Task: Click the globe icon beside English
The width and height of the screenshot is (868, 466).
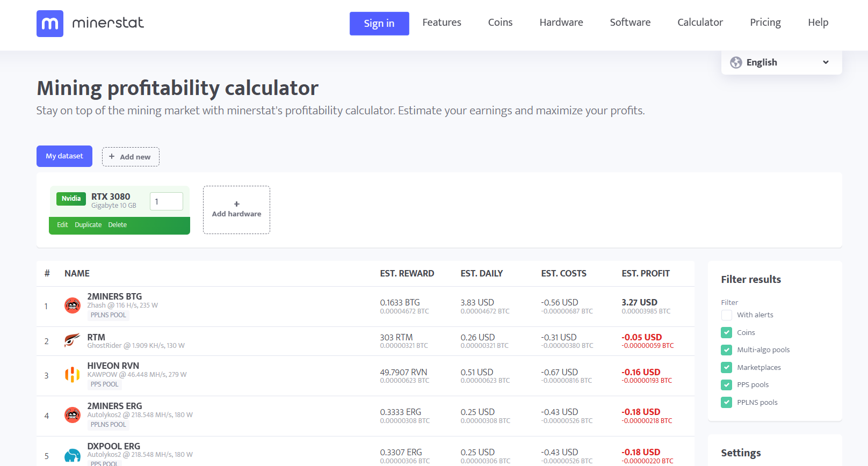Action: [x=736, y=62]
